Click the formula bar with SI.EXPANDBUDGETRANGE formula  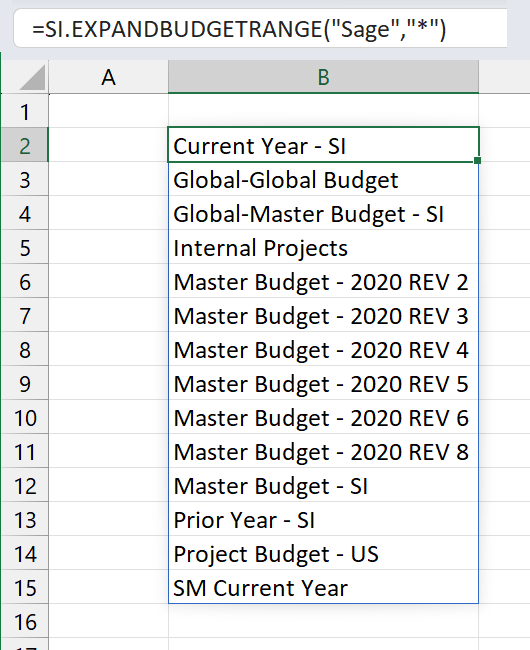tap(260, 29)
